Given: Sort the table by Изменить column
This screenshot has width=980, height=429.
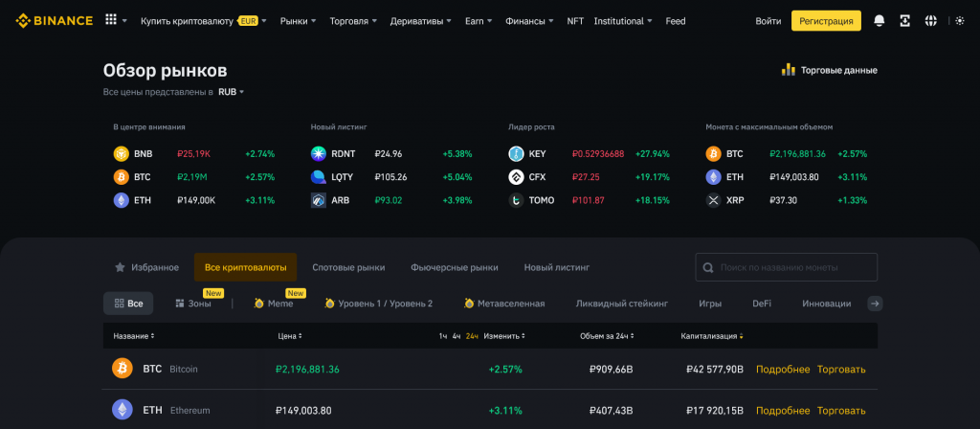Looking at the screenshot, I should tap(503, 336).
